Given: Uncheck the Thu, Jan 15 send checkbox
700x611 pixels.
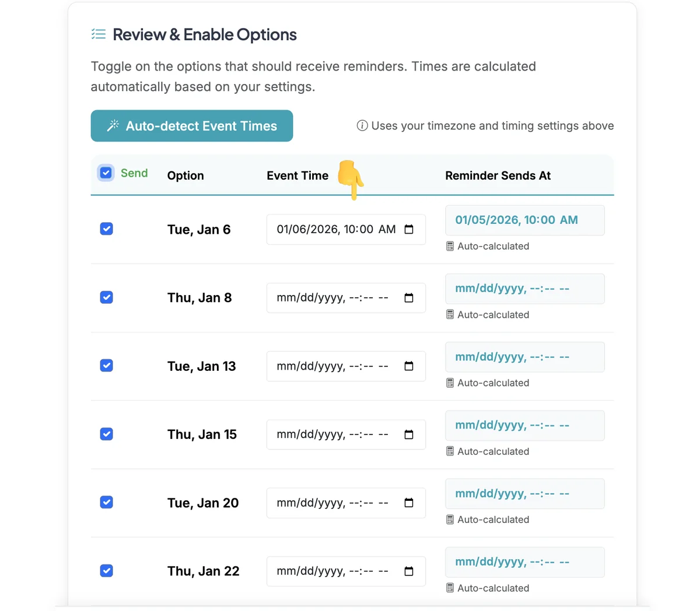Looking at the screenshot, I should click(x=106, y=434).
